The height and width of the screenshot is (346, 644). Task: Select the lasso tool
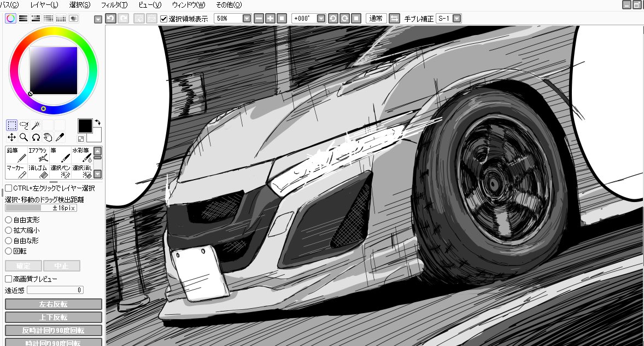pyautogui.click(x=24, y=125)
